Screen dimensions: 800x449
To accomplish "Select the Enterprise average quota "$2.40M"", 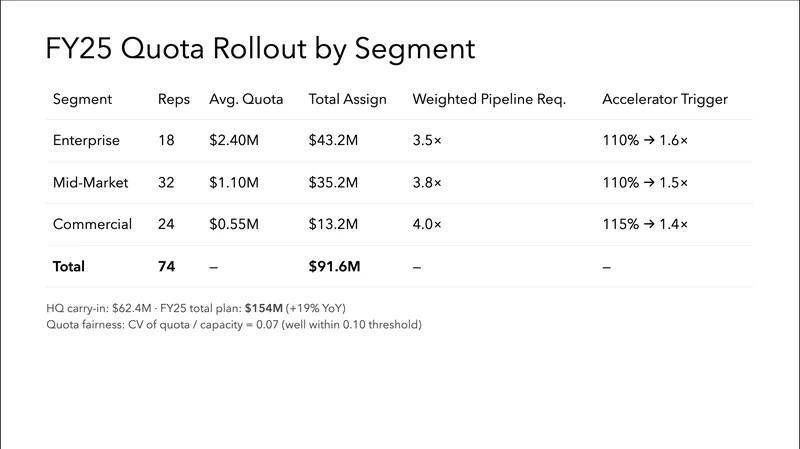I will click(x=234, y=141).
